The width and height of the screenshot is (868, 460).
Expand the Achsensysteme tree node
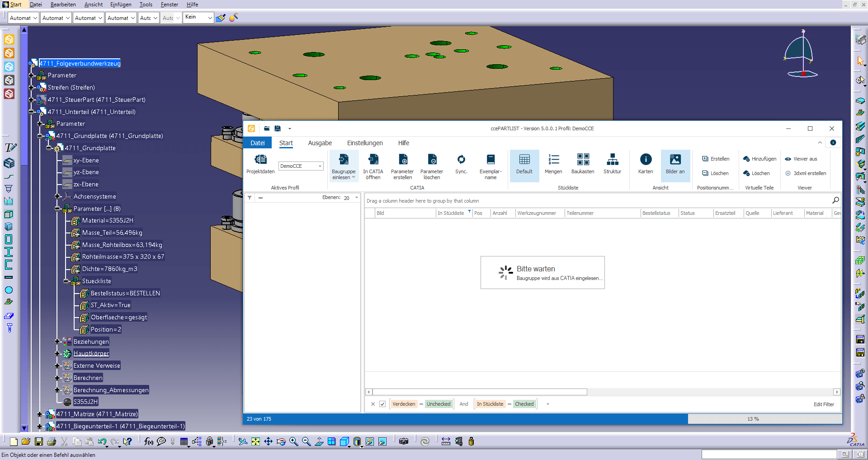(x=57, y=196)
